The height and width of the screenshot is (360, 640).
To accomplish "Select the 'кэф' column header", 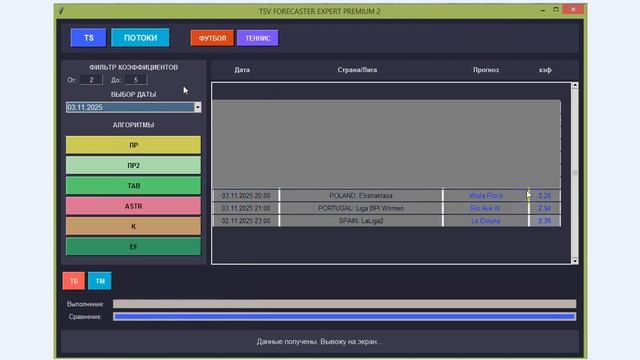I will click(545, 70).
